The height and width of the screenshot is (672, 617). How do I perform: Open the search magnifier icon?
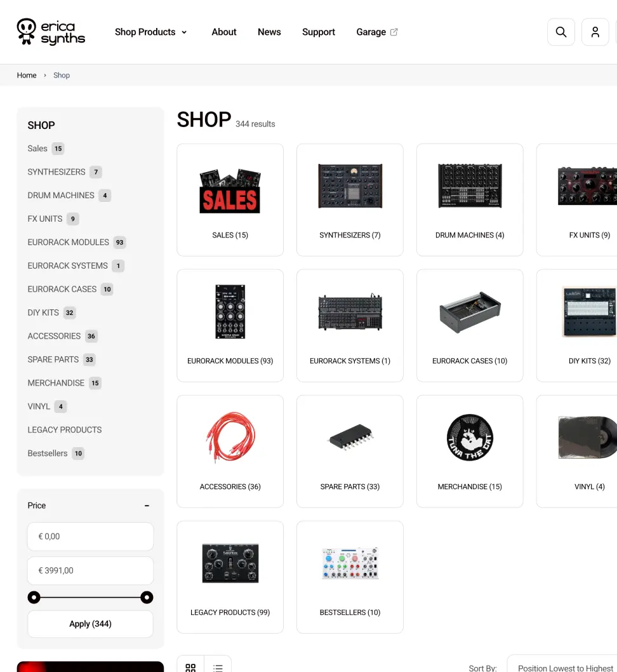click(x=561, y=32)
